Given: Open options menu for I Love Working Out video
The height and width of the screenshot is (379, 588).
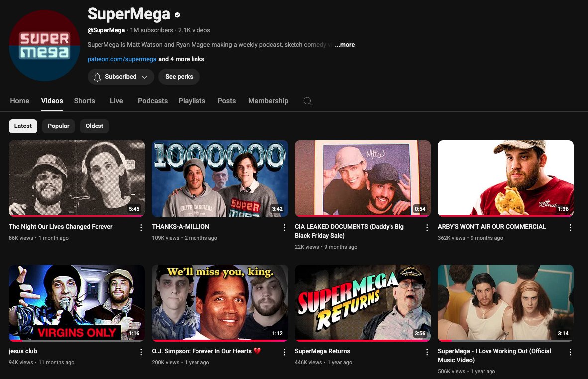Looking at the screenshot, I should pos(570,352).
